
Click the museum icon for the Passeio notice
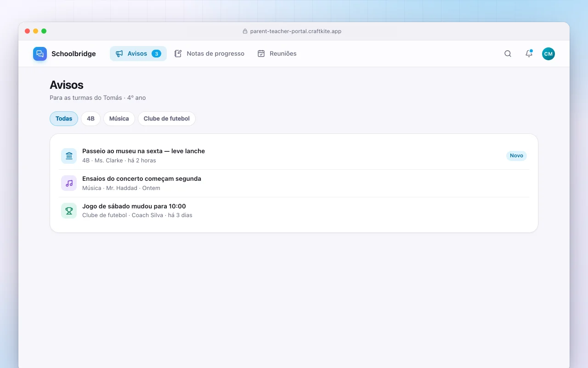point(69,156)
